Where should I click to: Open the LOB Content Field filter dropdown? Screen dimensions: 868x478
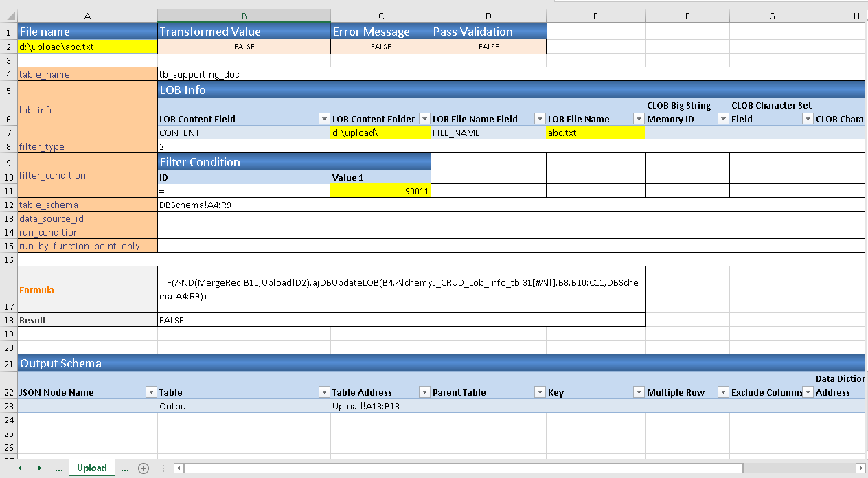coord(324,119)
